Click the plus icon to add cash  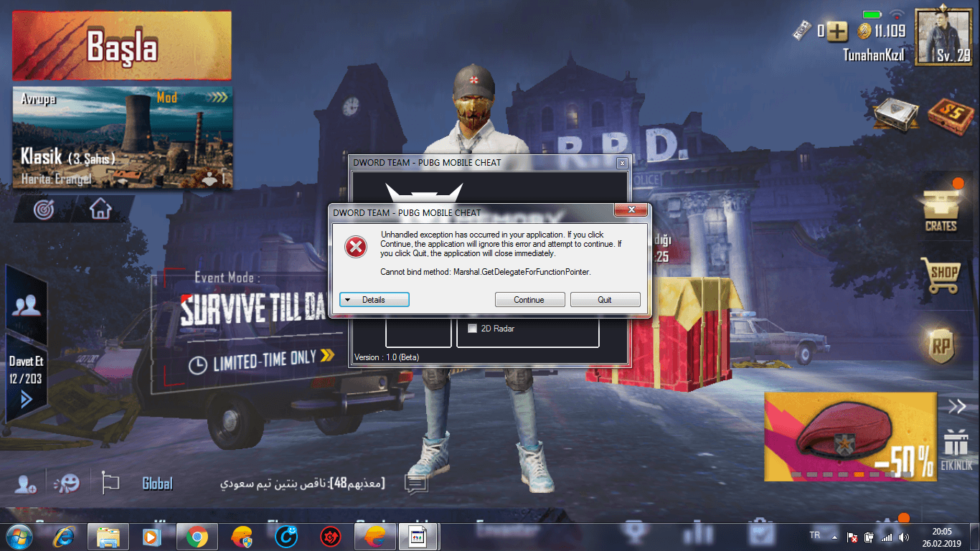click(x=837, y=31)
